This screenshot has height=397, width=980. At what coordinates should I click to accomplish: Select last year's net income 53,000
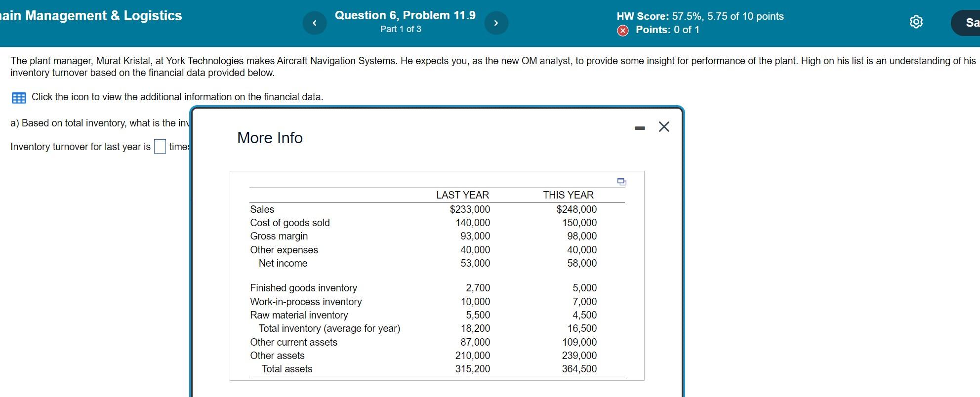click(x=475, y=263)
